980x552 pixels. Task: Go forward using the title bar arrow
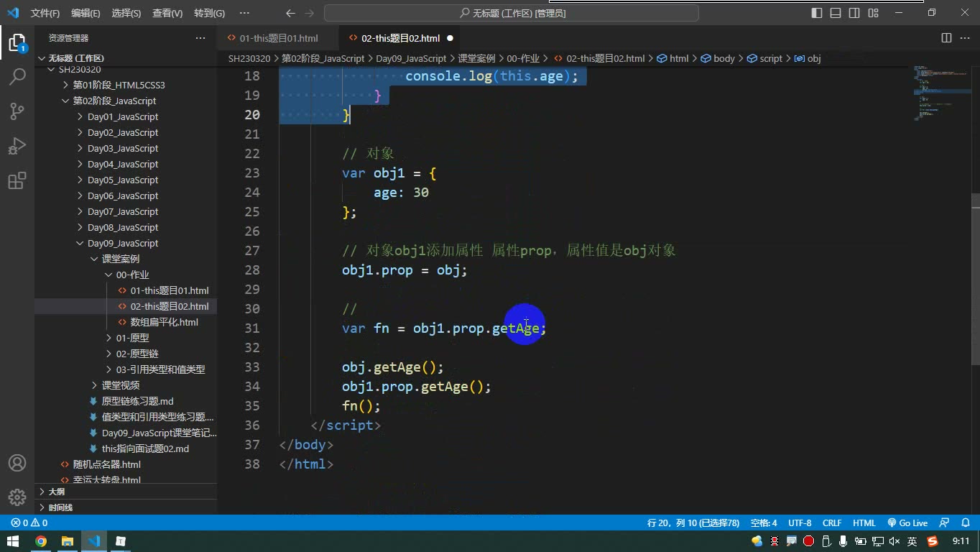click(x=310, y=13)
